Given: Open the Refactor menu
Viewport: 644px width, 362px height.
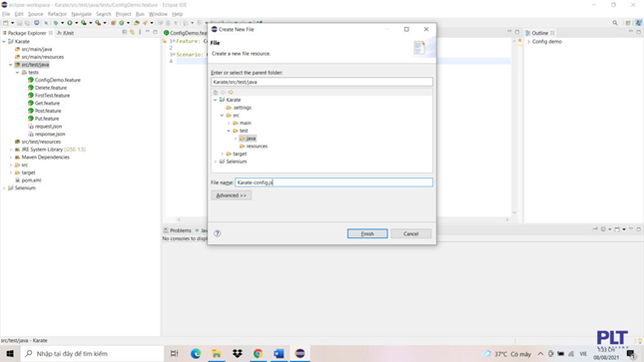Looking at the screenshot, I should point(57,14).
